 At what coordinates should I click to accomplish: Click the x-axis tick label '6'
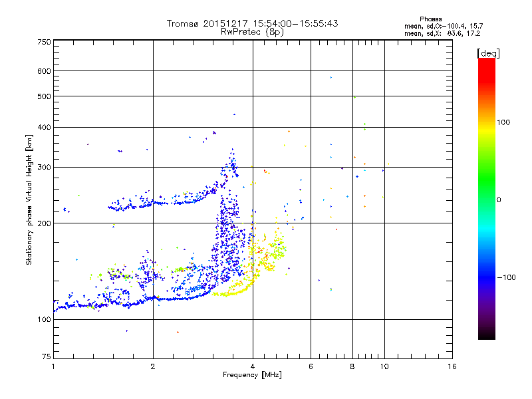click(311, 366)
